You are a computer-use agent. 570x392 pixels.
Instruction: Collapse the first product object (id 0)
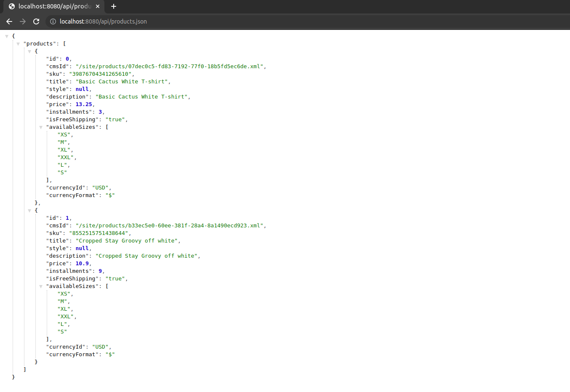[29, 51]
